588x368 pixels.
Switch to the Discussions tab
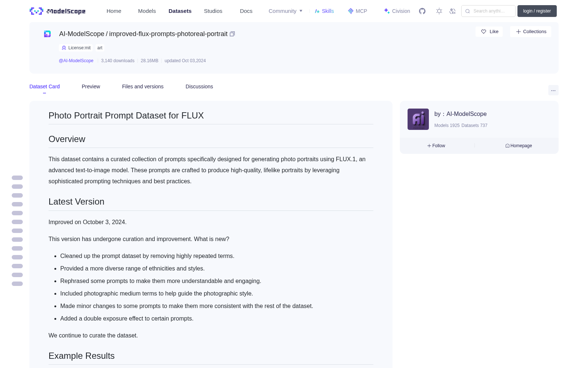coord(199,86)
